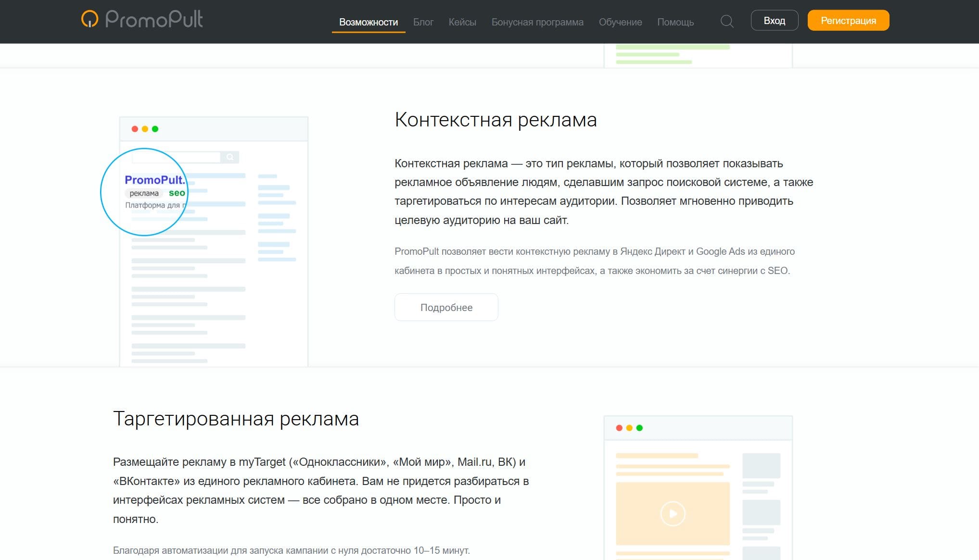Viewport: 979px width, 560px height.
Task: Open the Помощь menu item
Action: click(x=675, y=22)
